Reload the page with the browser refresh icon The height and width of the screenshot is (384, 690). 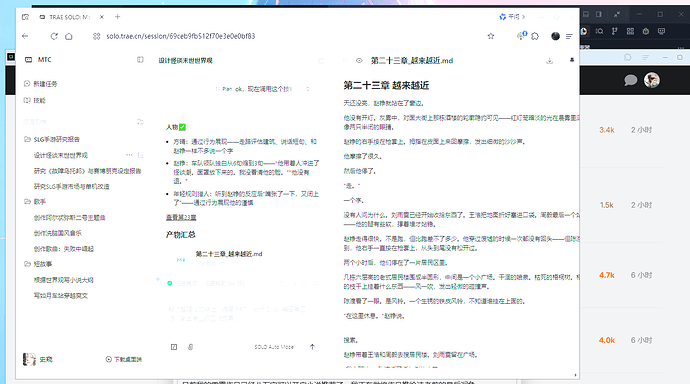[x=54, y=36]
